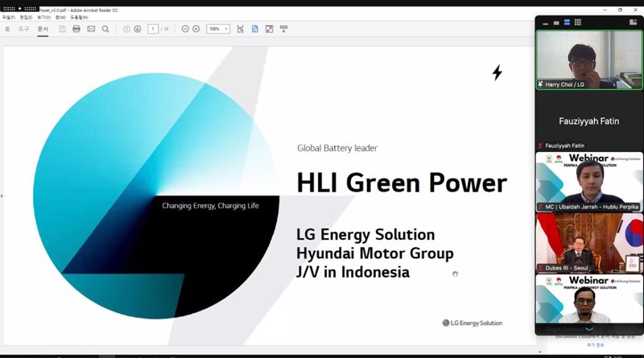
Task: Open the 파일(F) file menu
Action: click(x=8, y=17)
